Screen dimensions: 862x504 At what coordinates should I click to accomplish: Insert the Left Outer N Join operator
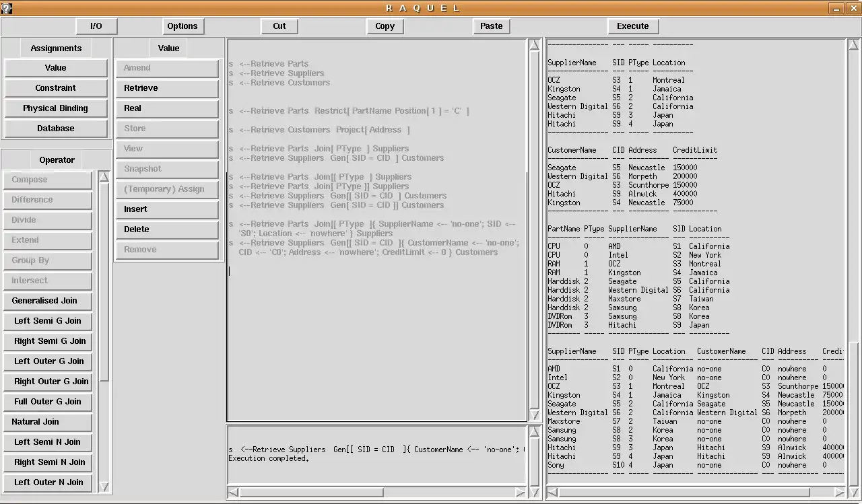48,482
